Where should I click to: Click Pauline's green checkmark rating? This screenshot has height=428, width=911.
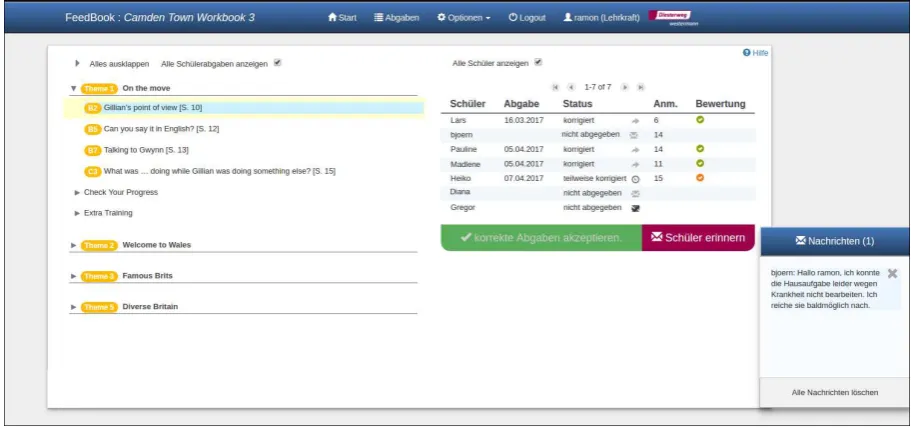coord(700,149)
